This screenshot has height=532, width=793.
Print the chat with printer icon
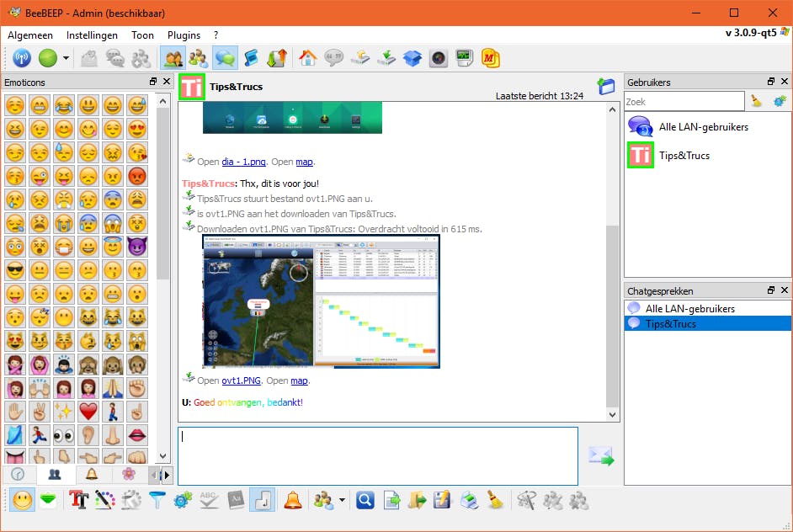(469, 500)
